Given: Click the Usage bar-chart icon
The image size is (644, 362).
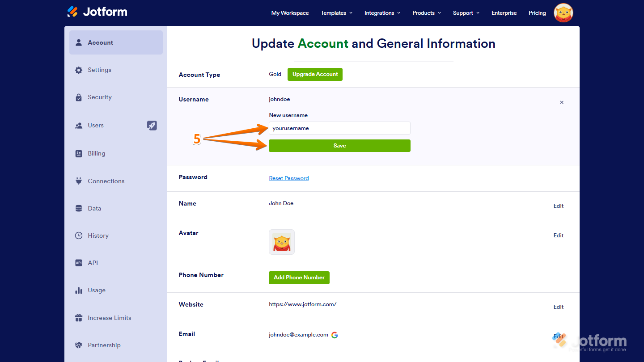Looking at the screenshot, I should pos(79,290).
